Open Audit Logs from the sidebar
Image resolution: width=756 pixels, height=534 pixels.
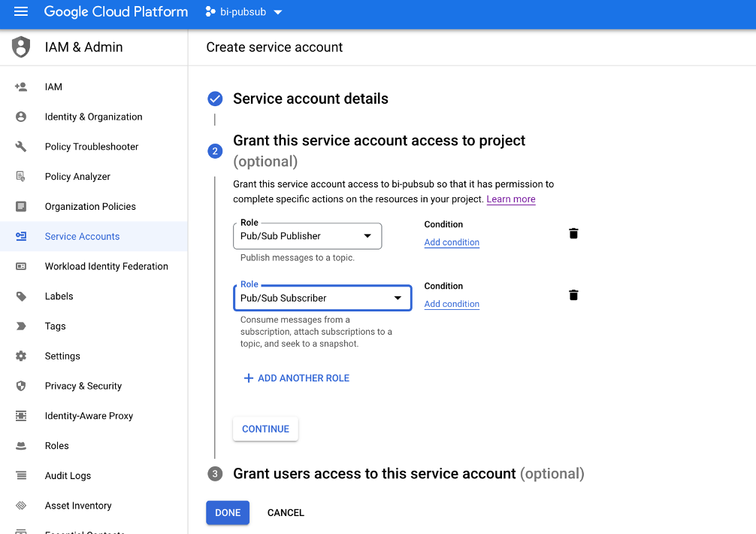pyautogui.click(x=68, y=476)
